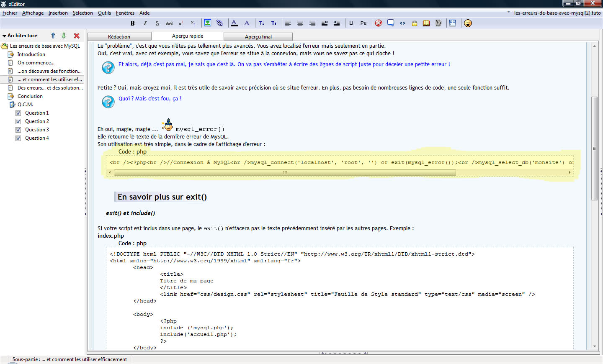Image resolution: width=603 pixels, height=364 pixels.
Task: Toggle the Question 3 checkbox
Action: pos(18,130)
